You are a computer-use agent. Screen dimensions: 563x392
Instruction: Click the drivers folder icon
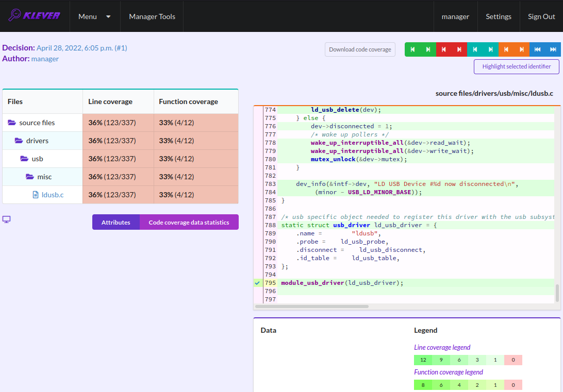coord(19,141)
